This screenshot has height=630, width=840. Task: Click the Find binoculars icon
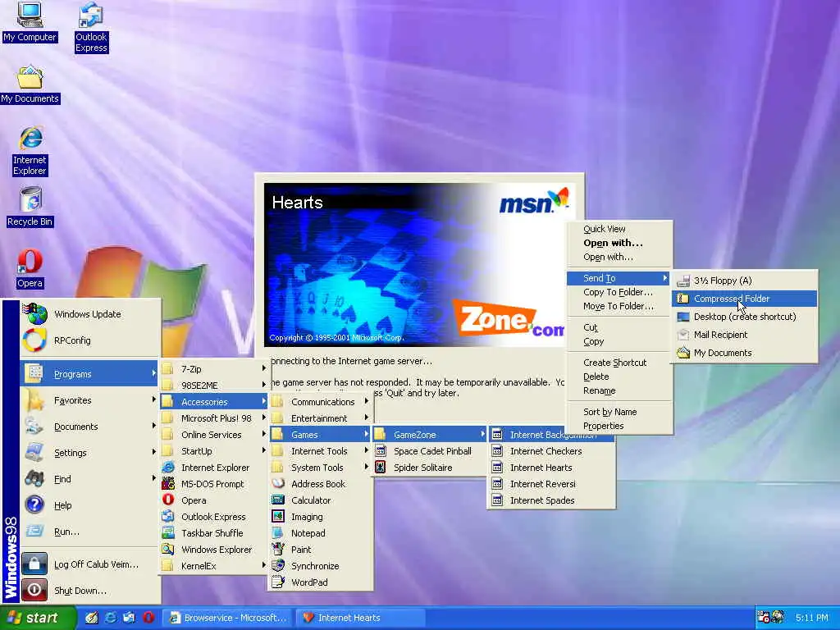click(x=34, y=478)
